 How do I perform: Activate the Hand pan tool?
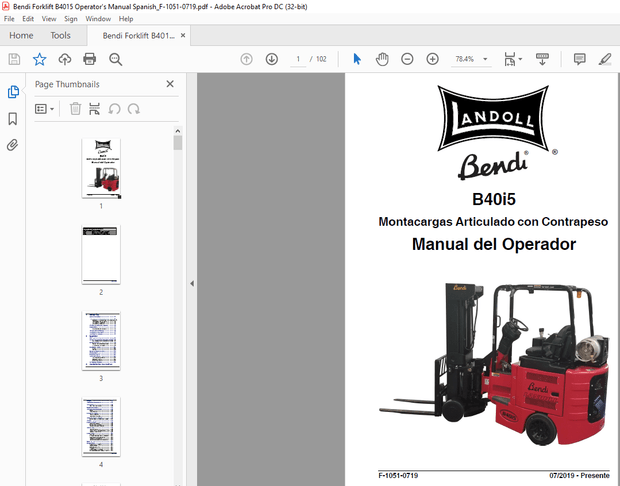[382, 59]
